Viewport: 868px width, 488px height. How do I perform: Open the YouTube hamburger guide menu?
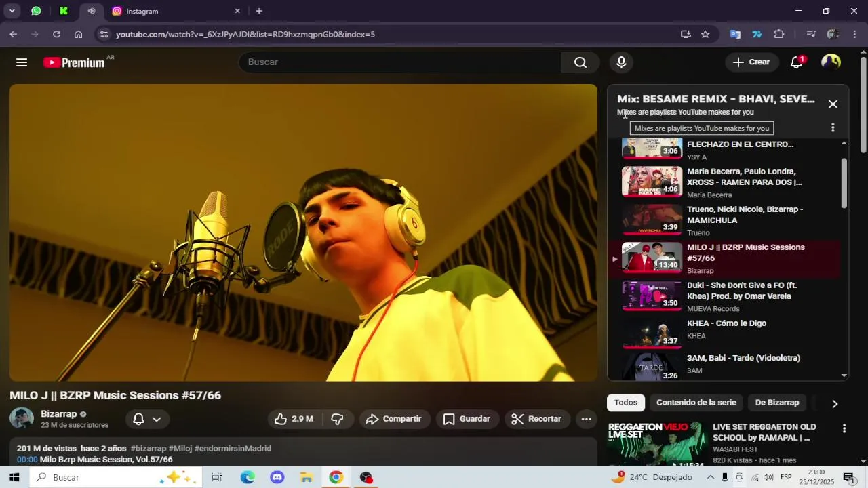click(x=22, y=62)
